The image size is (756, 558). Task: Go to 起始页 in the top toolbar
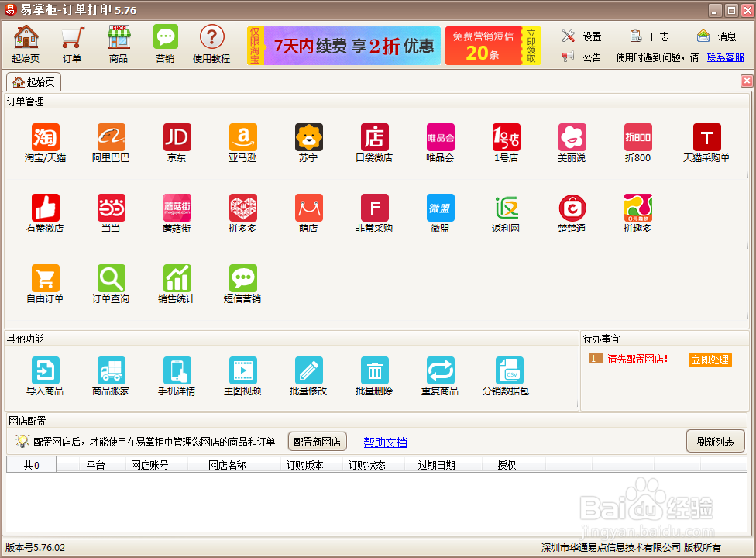click(x=26, y=44)
